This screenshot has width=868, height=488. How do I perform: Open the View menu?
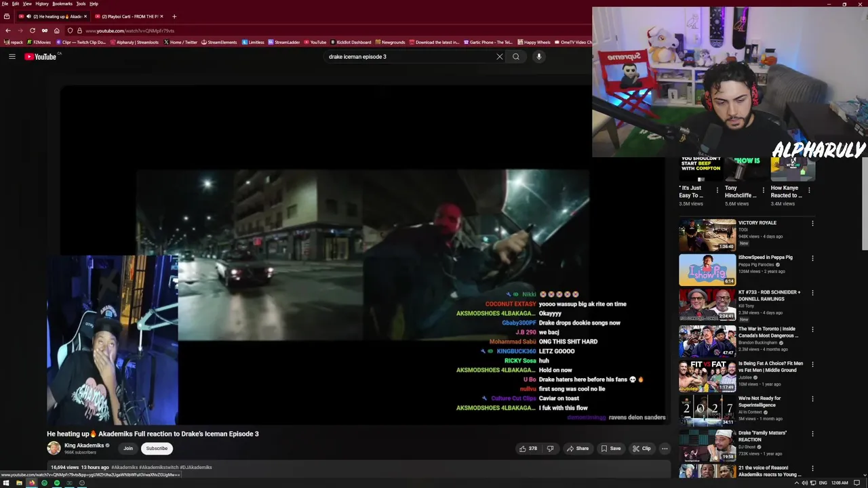27,4
